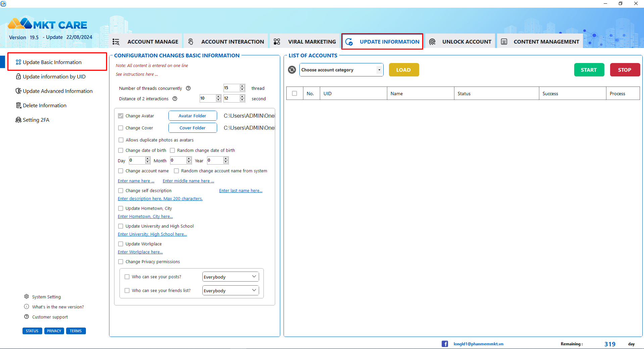
Task: Toggle the Change Avatar checkbox
Action: pyautogui.click(x=121, y=116)
